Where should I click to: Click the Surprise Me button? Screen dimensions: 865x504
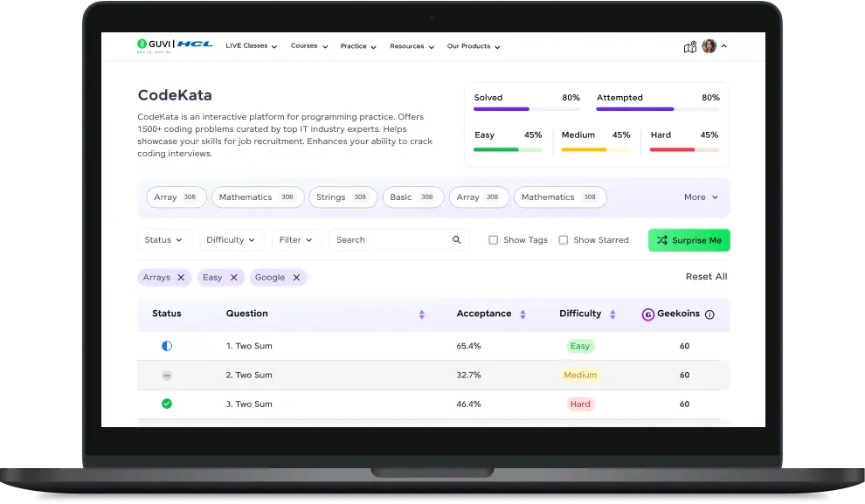[x=689, y=240]
